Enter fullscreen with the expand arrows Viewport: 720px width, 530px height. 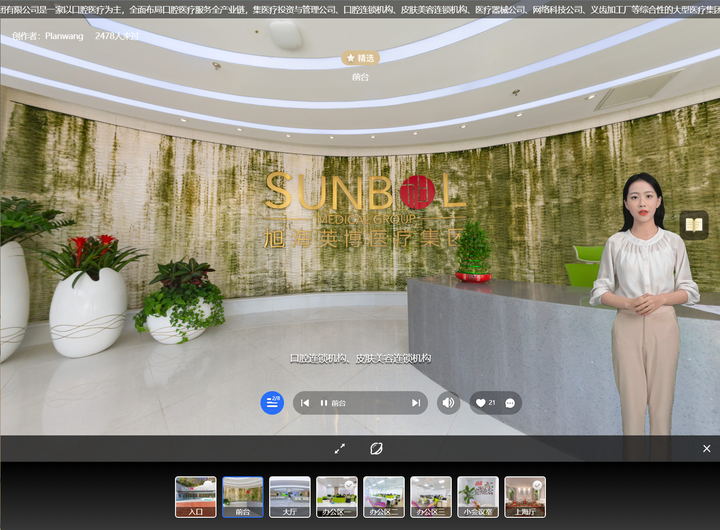(340, 449)
